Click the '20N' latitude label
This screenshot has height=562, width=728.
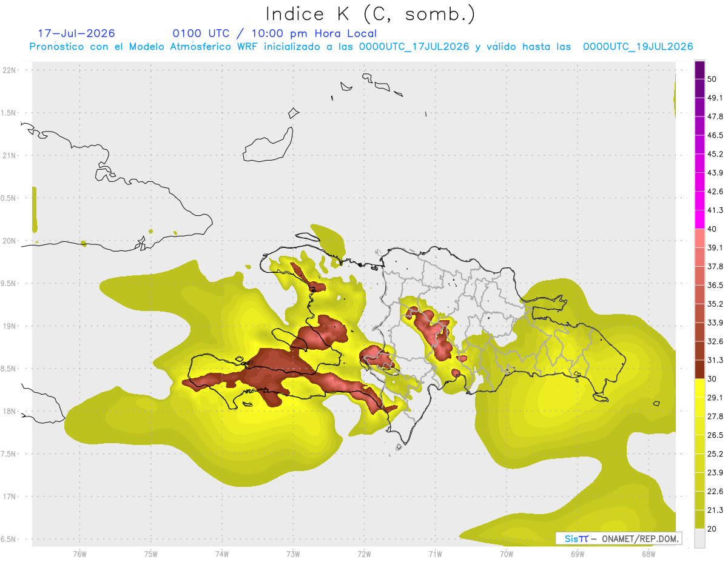pyautogui.click(x=9, y=241)
